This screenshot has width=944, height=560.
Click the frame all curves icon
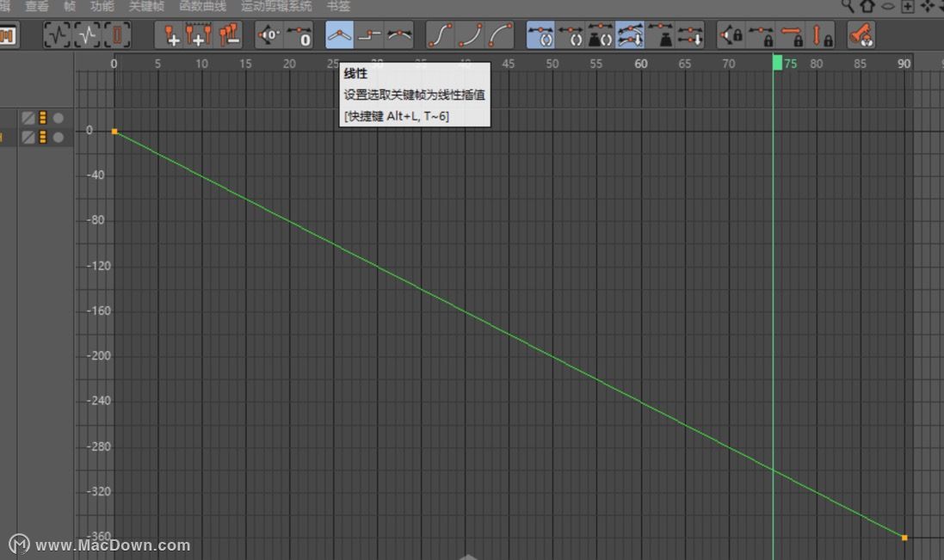pos(57,35)
